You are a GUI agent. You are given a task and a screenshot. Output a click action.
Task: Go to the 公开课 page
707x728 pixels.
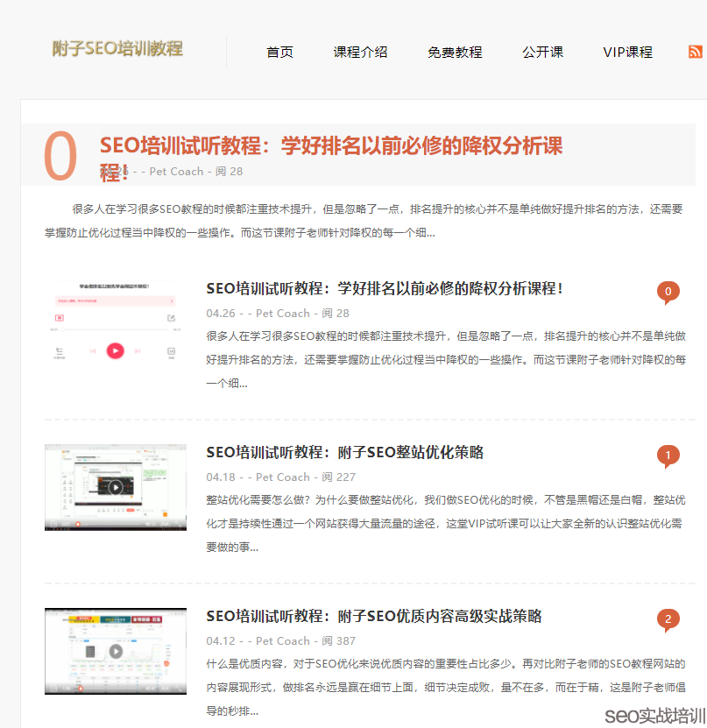(x=541, y=53)
